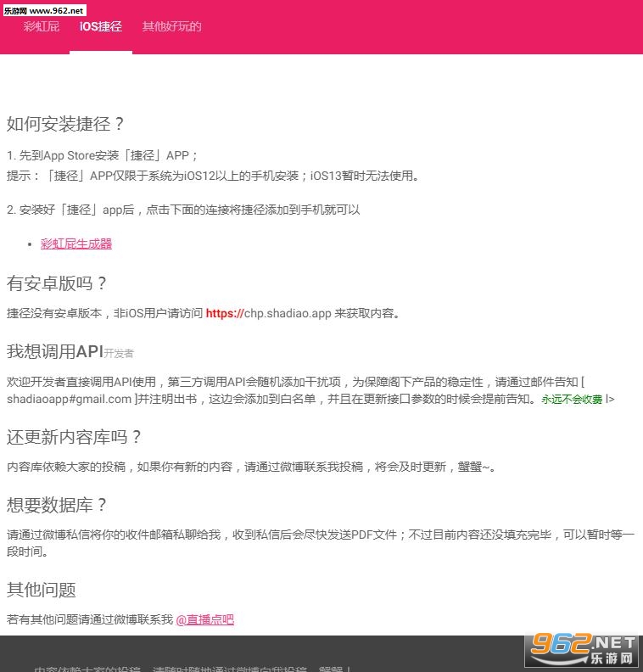Select the iOS捷径 tab
Viewport: 643px width, 672px height.
pyautogui.click(x=101, y=26)
